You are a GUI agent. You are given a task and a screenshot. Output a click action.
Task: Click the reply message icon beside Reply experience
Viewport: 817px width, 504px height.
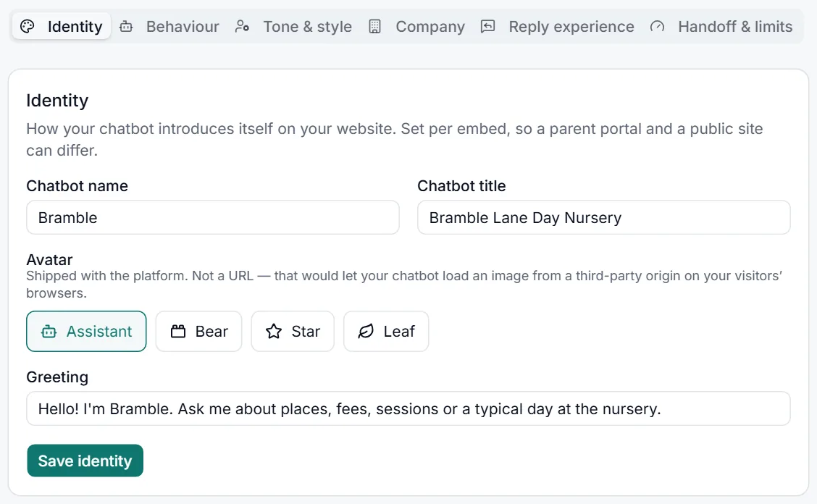point(487,26)
